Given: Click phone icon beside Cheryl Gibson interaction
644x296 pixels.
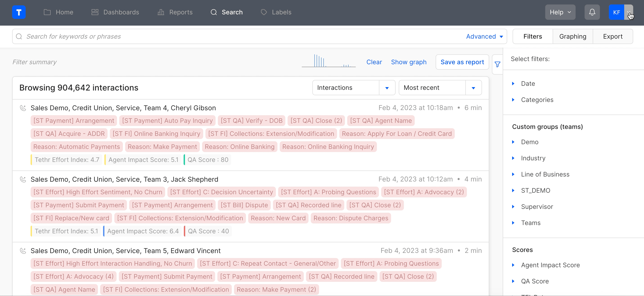Looking at the screenshot, I should 23,108.
